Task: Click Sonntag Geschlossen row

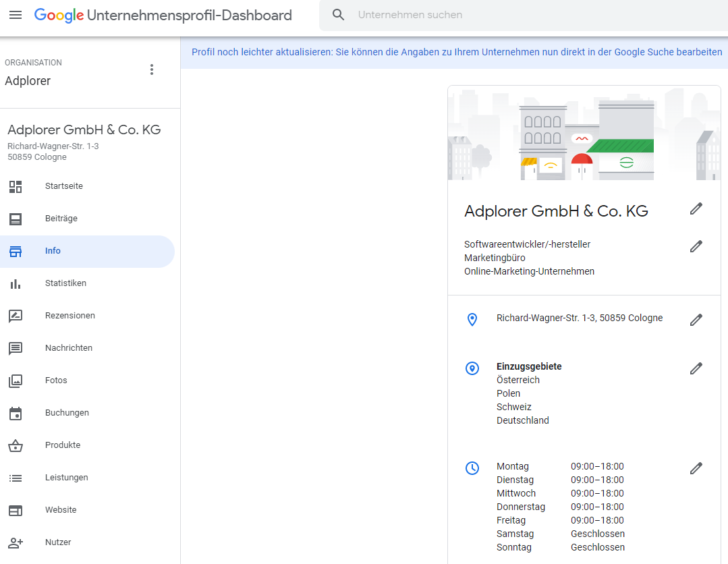Action: 561,547
